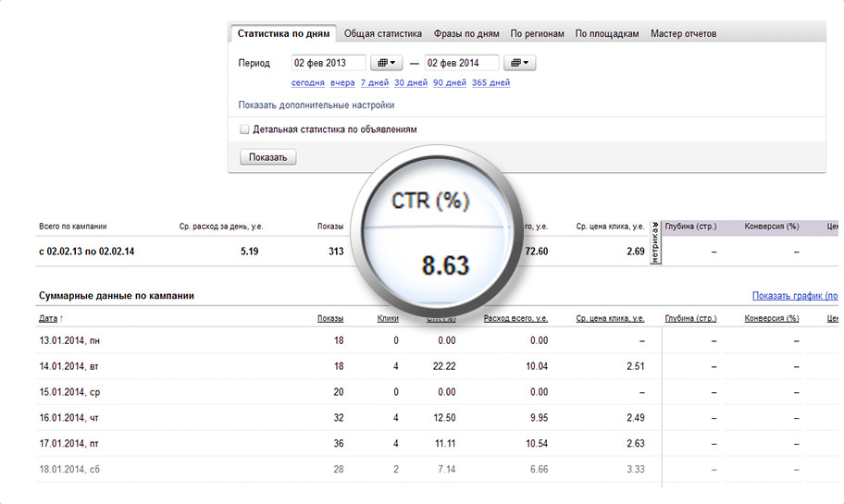Click the Показать button

click(267, 157)
